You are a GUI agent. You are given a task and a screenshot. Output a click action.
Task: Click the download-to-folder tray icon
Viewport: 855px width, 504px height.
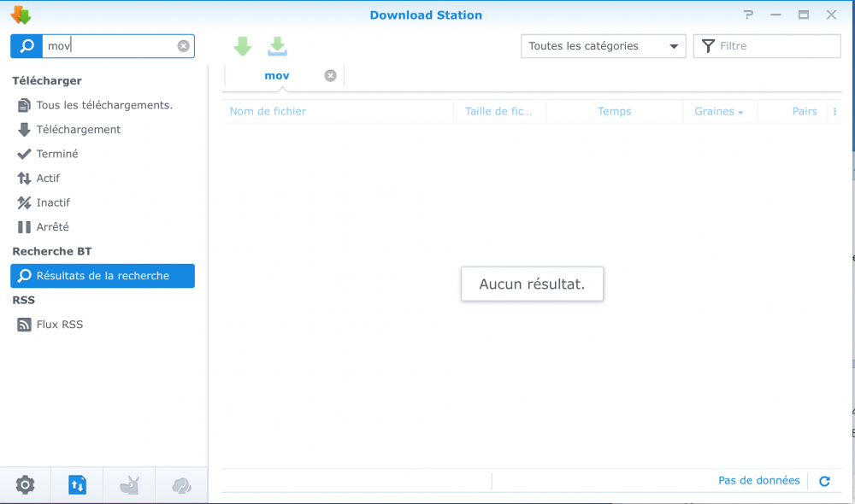click(278, 46)
